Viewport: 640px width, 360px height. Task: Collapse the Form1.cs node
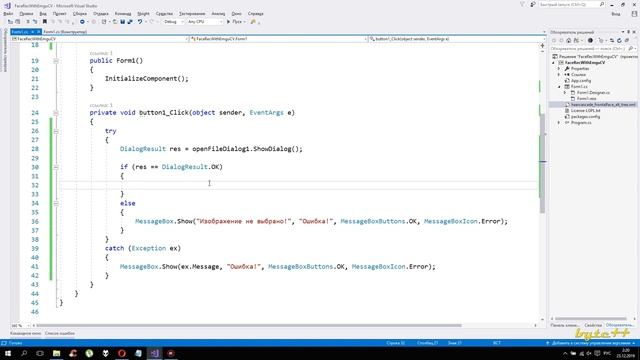click(x=559, y=87)
